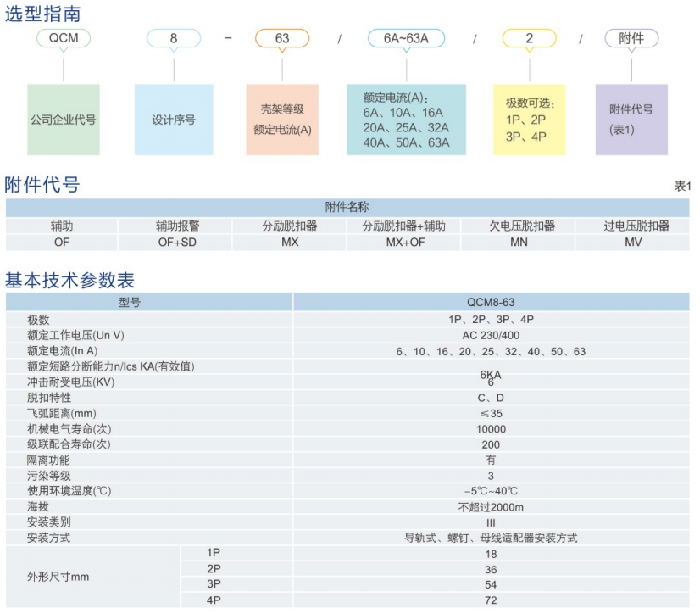Select the MV overvoltage release code cell
Image resolution: width=700 pixels, height=614 pixels.
(x=633, y=243)
